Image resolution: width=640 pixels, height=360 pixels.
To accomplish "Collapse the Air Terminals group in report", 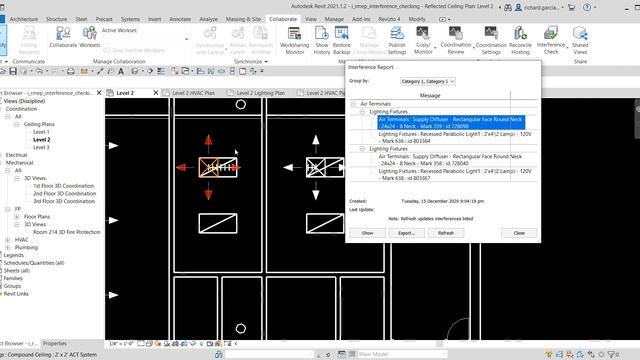I will tap(353, 104).
